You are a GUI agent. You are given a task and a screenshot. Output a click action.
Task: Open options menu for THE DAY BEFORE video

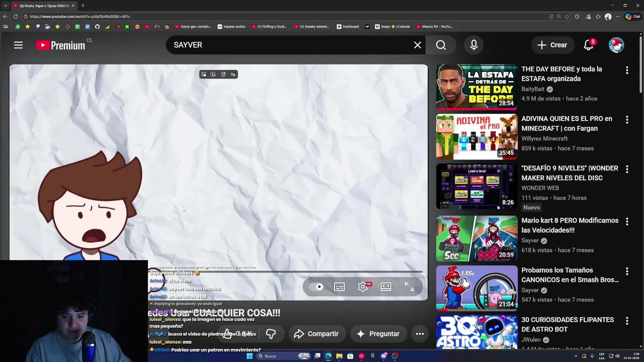627,70
